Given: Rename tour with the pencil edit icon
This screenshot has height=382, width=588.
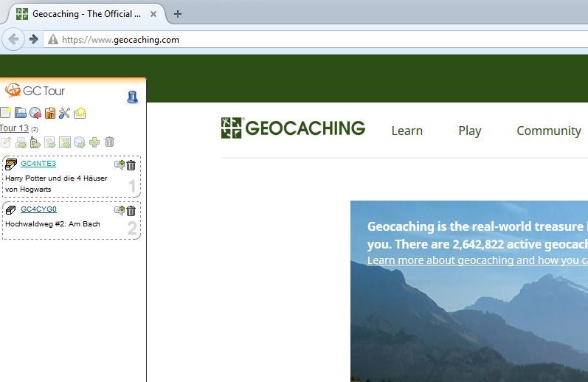Looking at the screenshot, I should click(6, 142).
